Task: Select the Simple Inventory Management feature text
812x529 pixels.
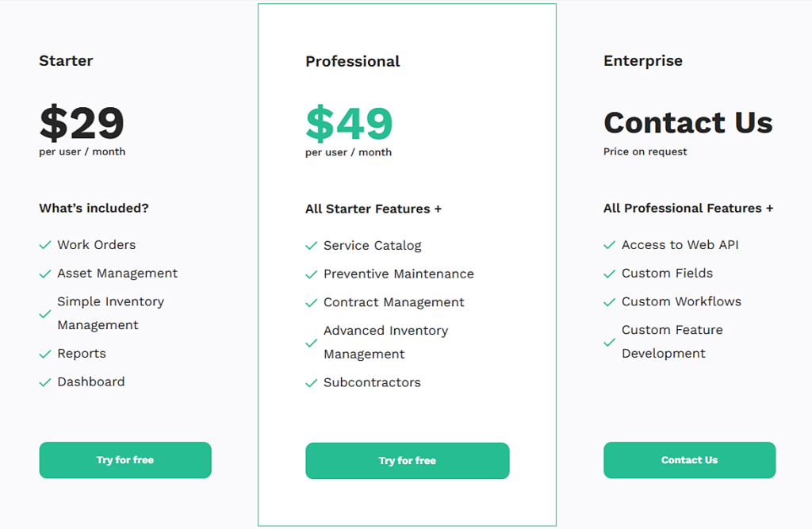Action: [110, 313]
